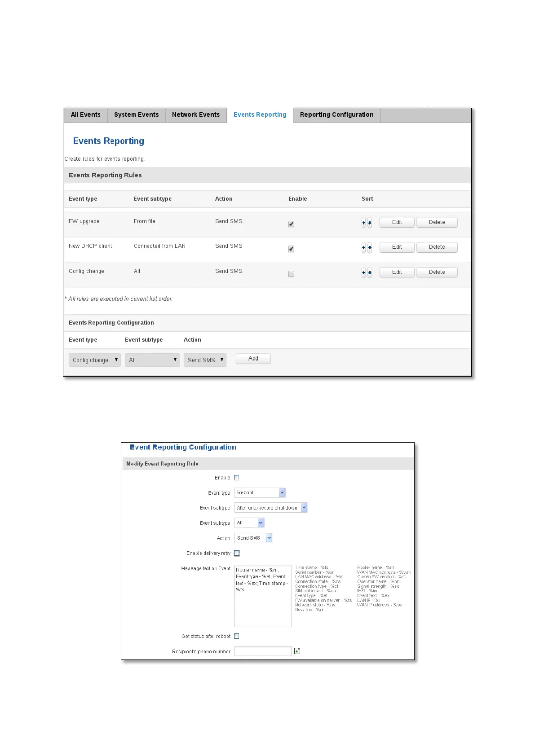The image size is (535, 756).
Task: Tick Enable delivery retry checkbox
Action: click(x=237, y=553)
